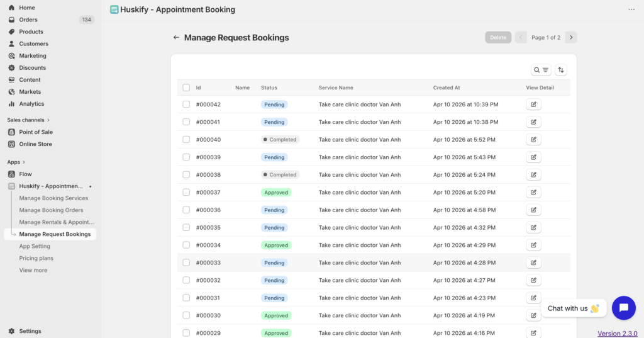This screenshot has height=338, width=644.
Task: Tick the select-all bookings checkbox
Action: (186, 87)
